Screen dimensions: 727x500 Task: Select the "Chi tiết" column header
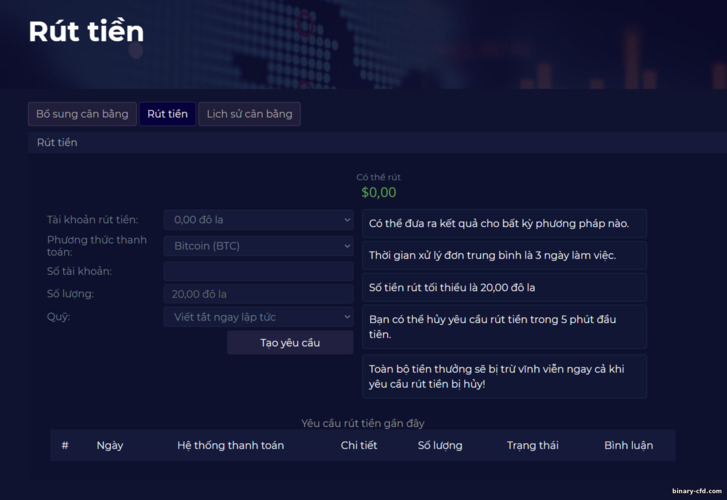359,445
